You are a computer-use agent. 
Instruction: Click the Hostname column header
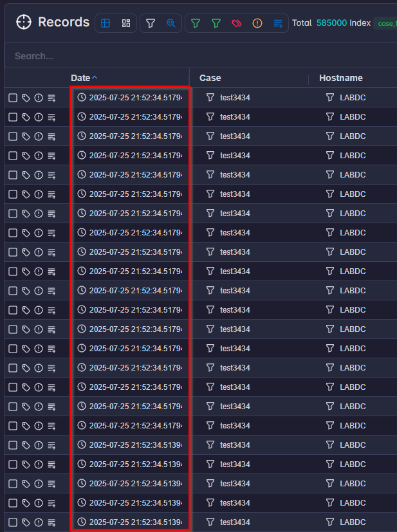[340, 78]
